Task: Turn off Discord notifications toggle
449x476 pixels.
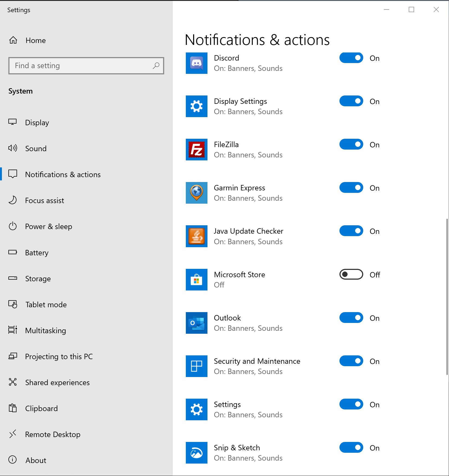Action: coord(351,58)
